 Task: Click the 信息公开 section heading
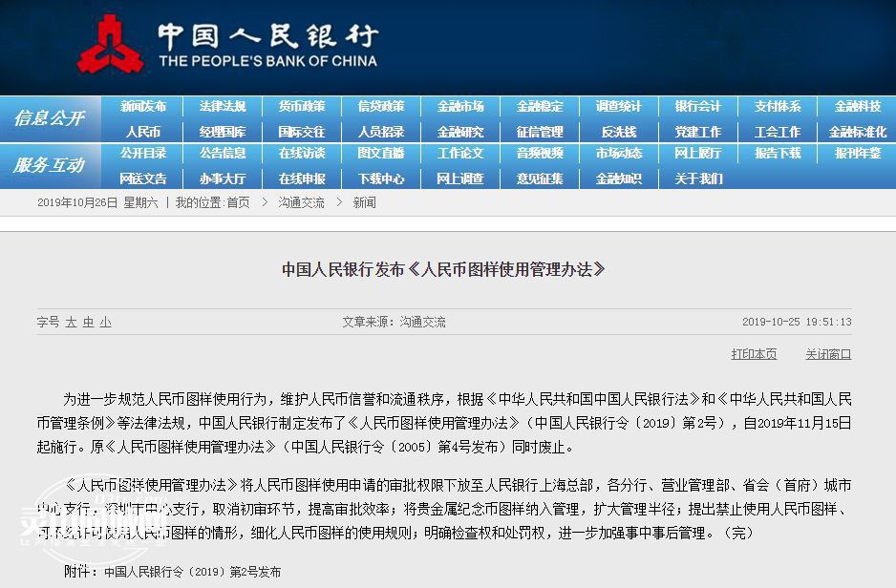point(49,118)
